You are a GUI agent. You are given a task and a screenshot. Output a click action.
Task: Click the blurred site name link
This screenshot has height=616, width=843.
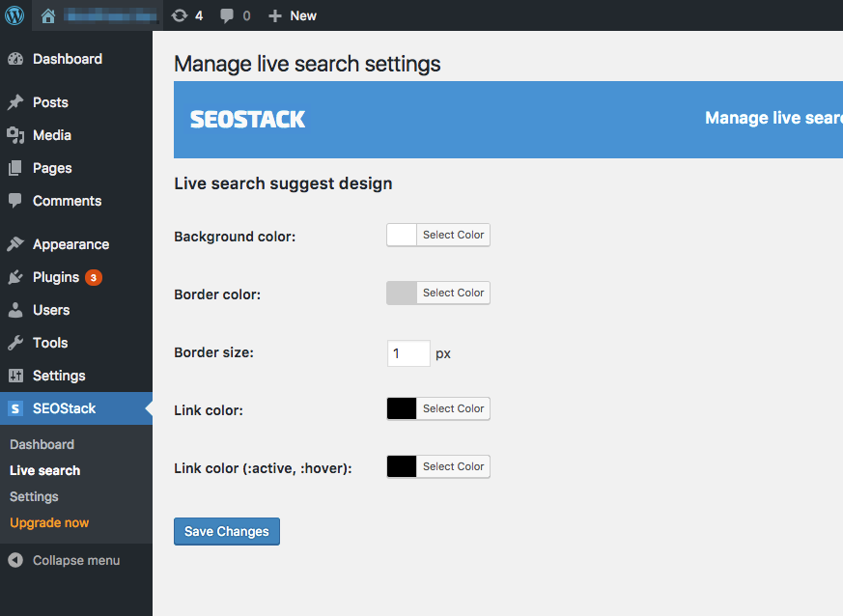pos(110,16)
